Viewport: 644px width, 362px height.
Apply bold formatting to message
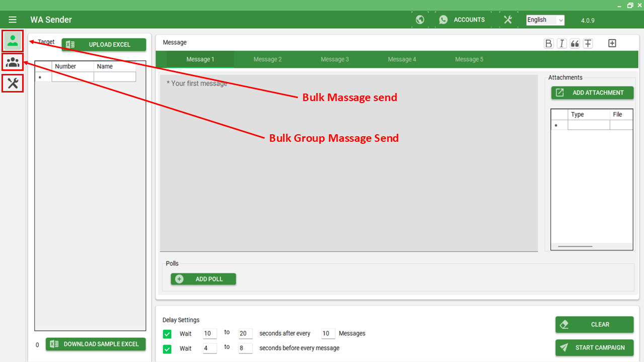548,43
